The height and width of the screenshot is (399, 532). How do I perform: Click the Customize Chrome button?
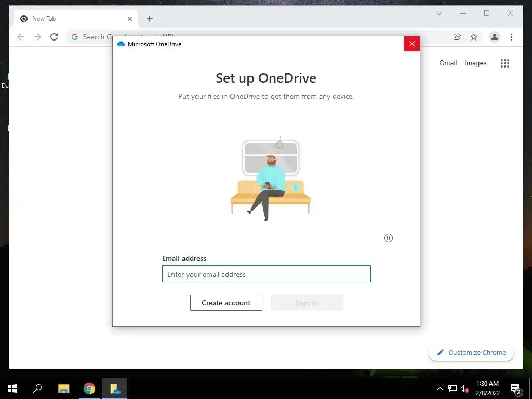[x=471, y=353]
